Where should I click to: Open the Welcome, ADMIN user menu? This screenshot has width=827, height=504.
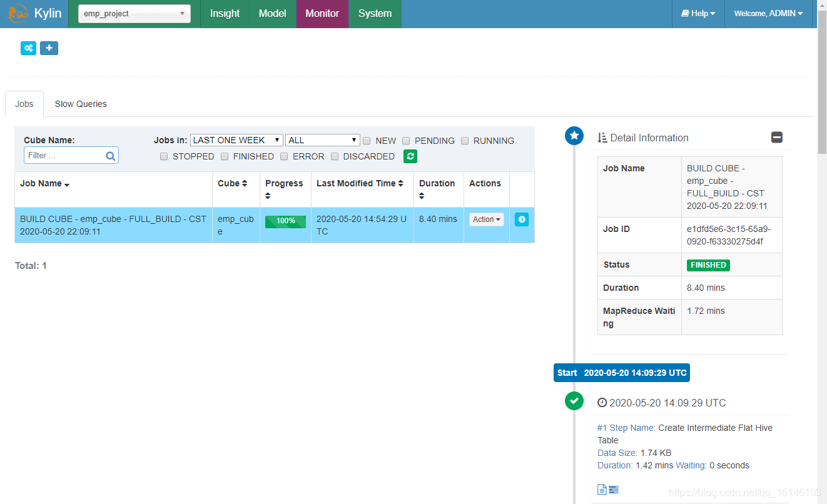[x=768, y=13]
